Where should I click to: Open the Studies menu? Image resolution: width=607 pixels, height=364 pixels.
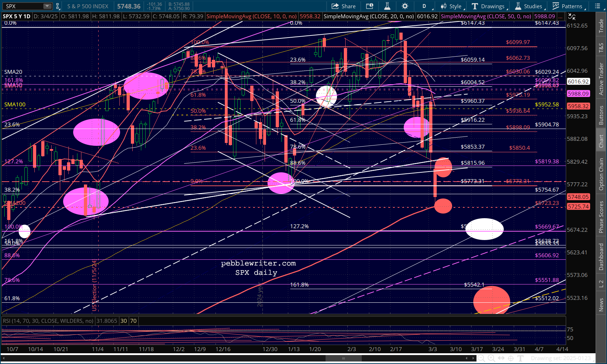coord(529,6)
